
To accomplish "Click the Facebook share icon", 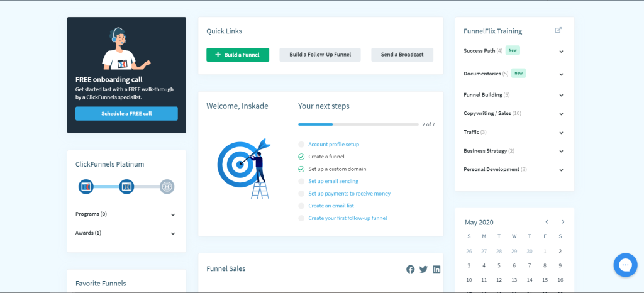I will [410, 269].
